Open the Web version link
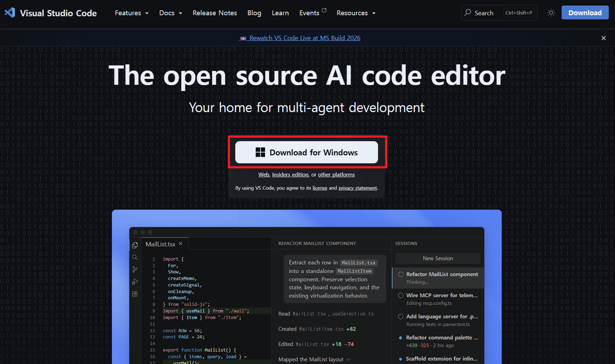Viewport: 615px width, 364px height. click(264, 175)
